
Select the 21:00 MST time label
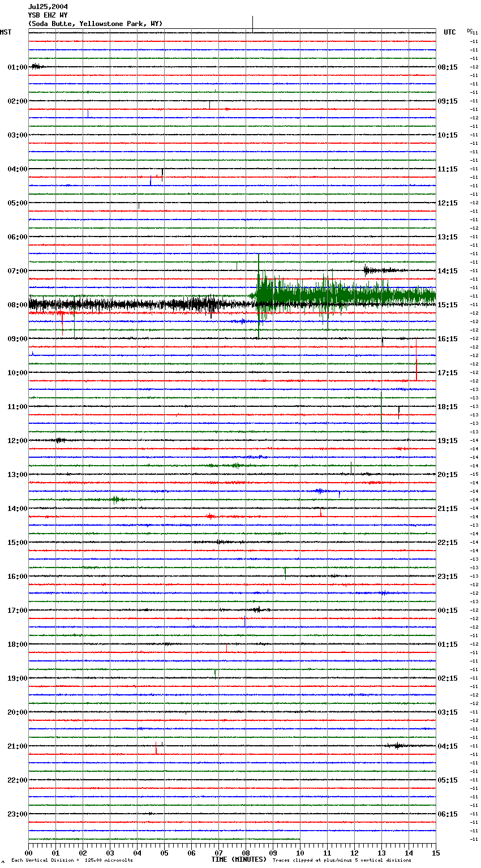18,746
